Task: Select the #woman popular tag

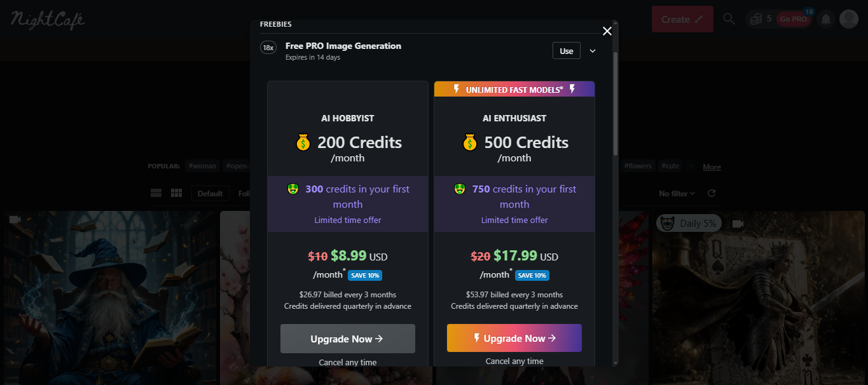Action: click(x=202, y=166)
